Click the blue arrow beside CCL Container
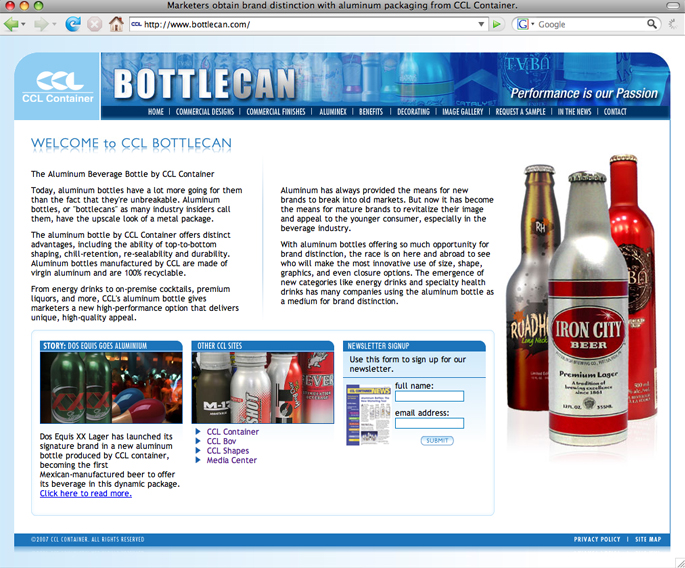Viewport: 685px width, 568px height. 198,432
